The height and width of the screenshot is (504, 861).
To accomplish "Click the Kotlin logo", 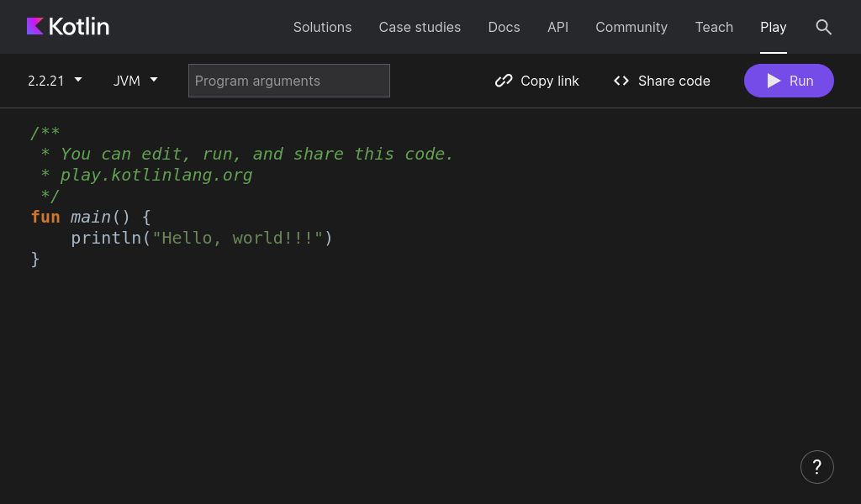I will point(68,26).
